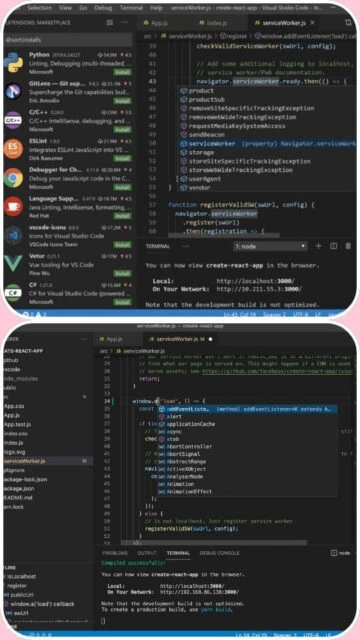The height and width of the screenshot is (640, 360).
Task: Select the ESLint extension icon
Action: click(x=13, y=149)
